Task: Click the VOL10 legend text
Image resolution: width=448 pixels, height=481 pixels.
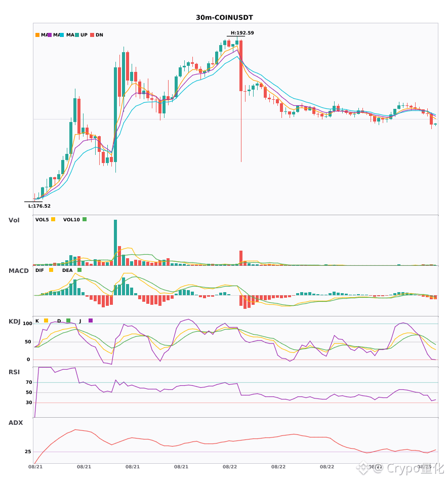Action: 71,220
